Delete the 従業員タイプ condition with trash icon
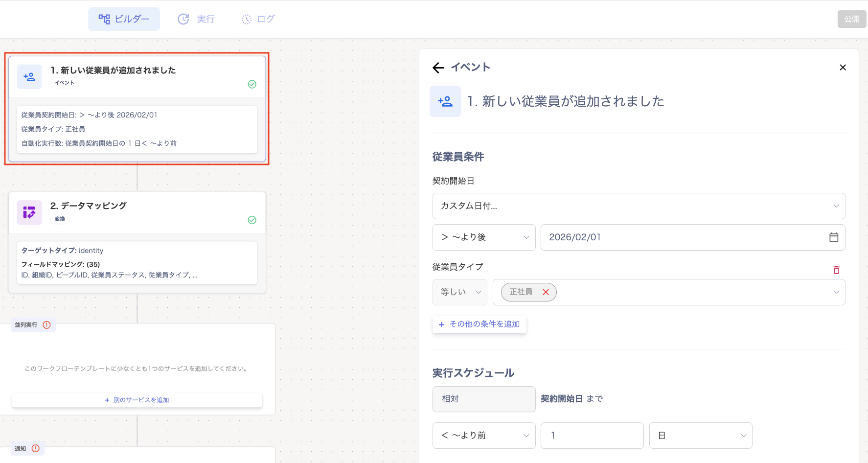This screenshot has height=463, width=868. 837,270
